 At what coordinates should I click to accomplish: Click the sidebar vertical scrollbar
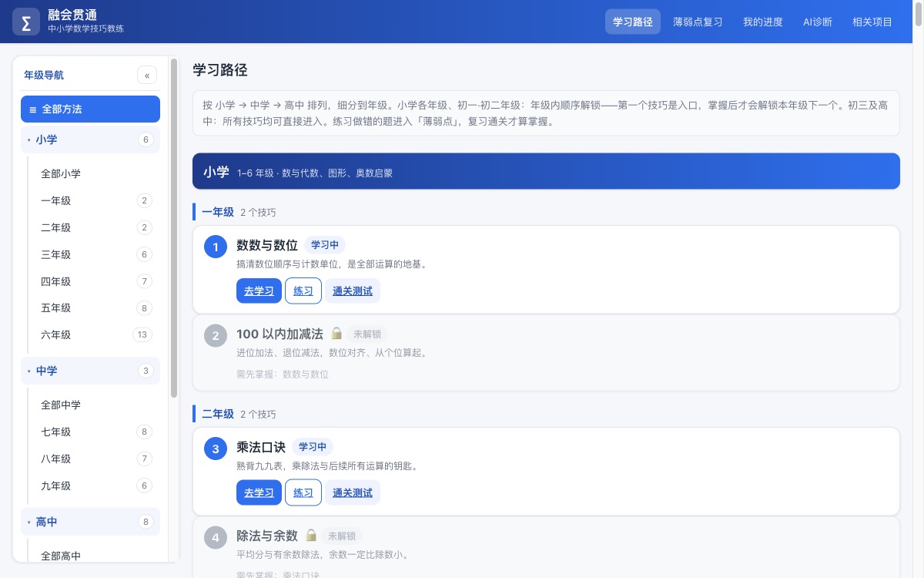point(174,227)
